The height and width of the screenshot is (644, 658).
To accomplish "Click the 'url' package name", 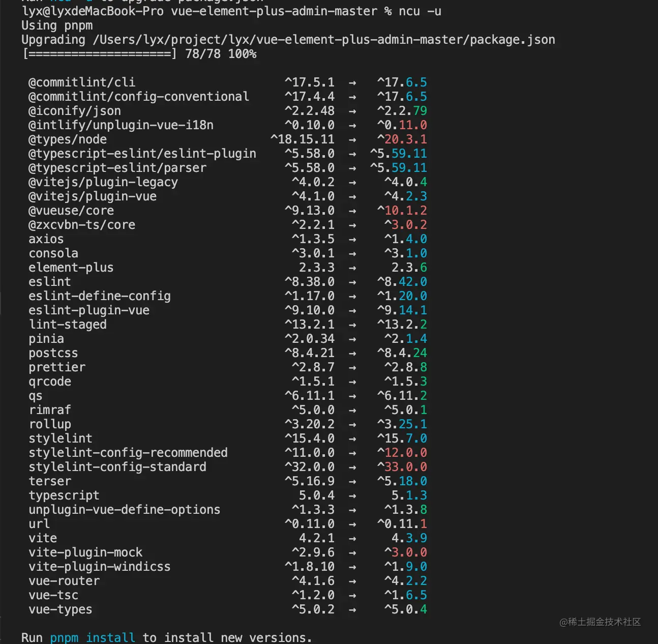I will point(39,524).
